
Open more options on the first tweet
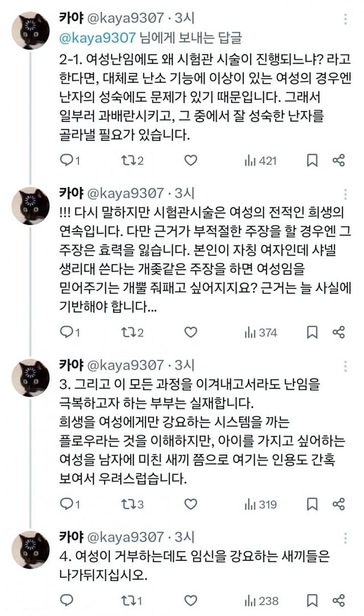click(x=347, y=19)
